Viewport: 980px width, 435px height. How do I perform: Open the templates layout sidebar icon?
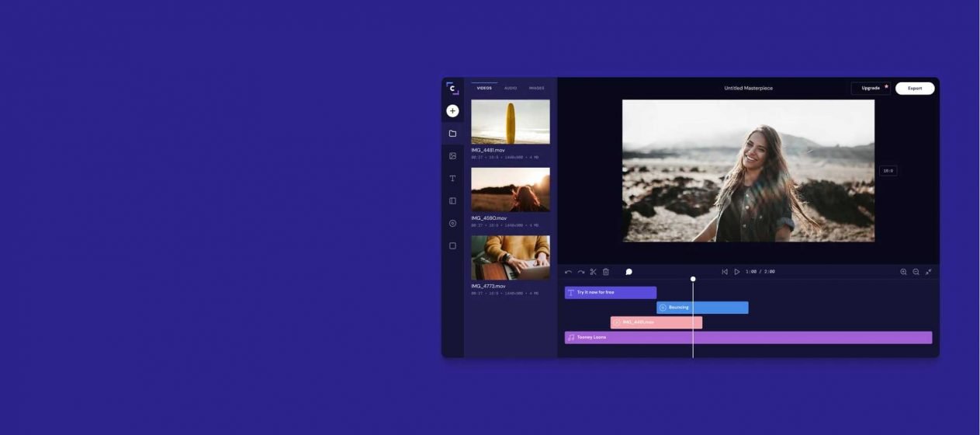pos(452,201)
